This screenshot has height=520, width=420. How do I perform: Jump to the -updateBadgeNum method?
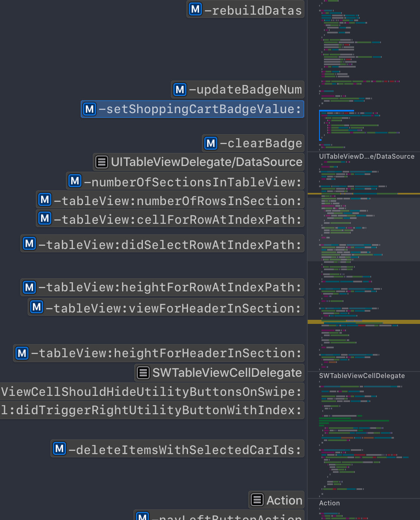click(x=238, y=90)
